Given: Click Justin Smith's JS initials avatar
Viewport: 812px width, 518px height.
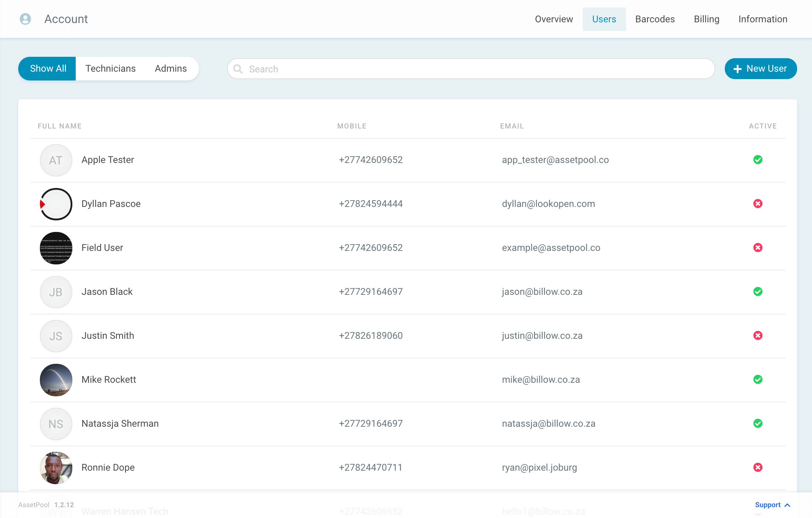Looking at the screenshot, I should coord(56,336).
